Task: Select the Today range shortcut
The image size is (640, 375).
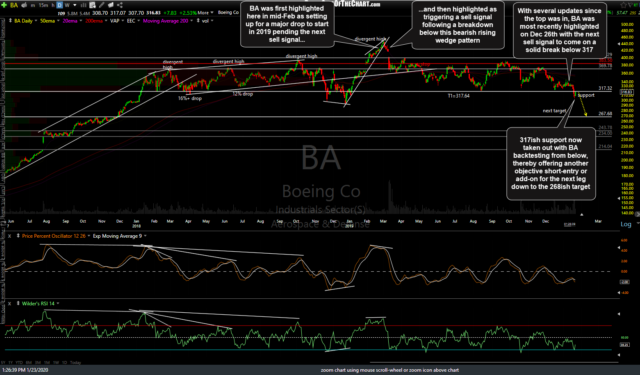Action: (x=76, y=362)
